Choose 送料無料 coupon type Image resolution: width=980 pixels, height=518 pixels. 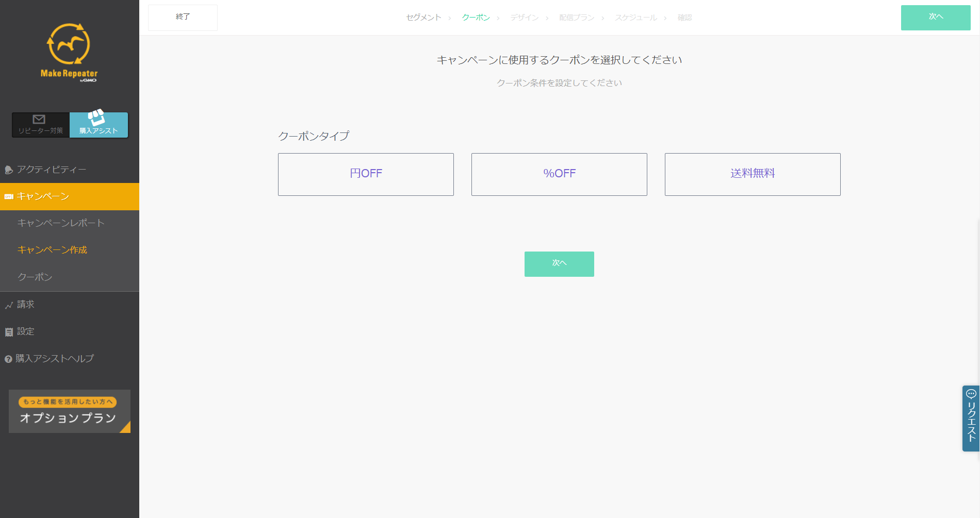coord(753,174)
